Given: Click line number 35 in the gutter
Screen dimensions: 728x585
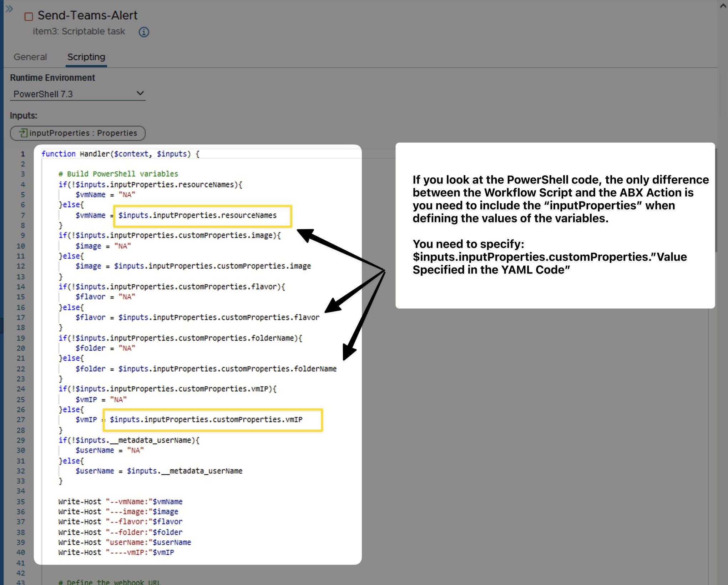Looking at the screenshot, I should click(x=21, y=501).
